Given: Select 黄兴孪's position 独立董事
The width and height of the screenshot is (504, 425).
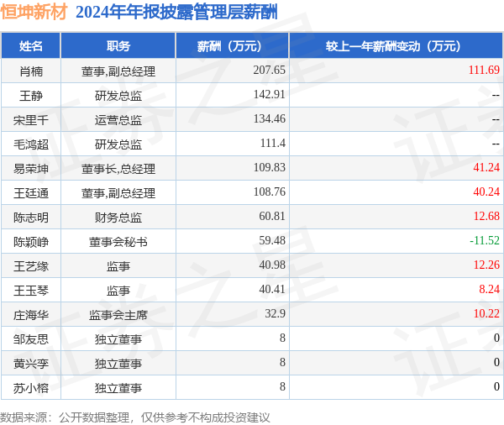Looking at the screenshot, I should [118, 364].
